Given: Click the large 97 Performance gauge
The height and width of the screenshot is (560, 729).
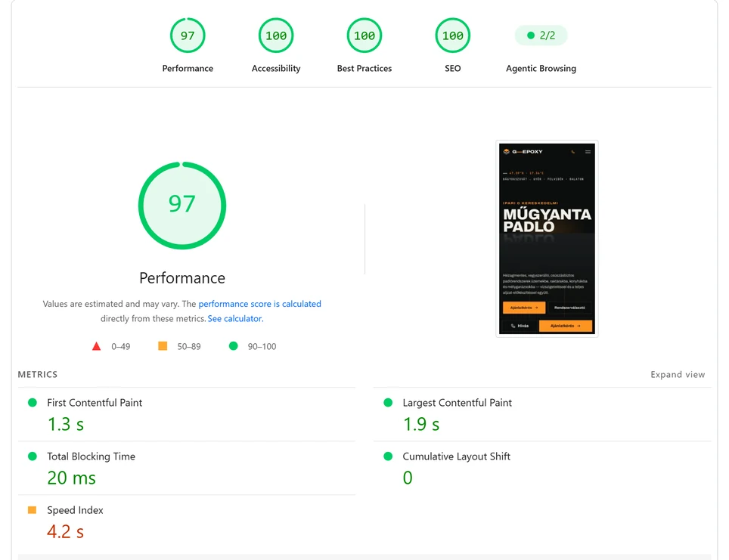Looking at the screenshot, I should coord(182,205).
